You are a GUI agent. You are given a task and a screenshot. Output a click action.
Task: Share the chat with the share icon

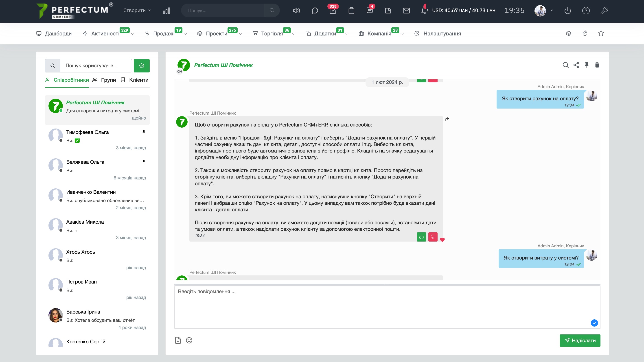[576, 65]
